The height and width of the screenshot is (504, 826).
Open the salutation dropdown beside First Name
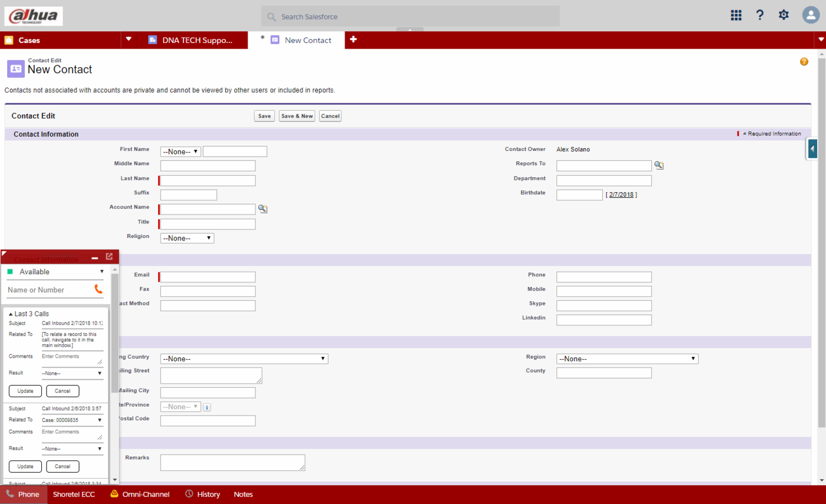181,151
